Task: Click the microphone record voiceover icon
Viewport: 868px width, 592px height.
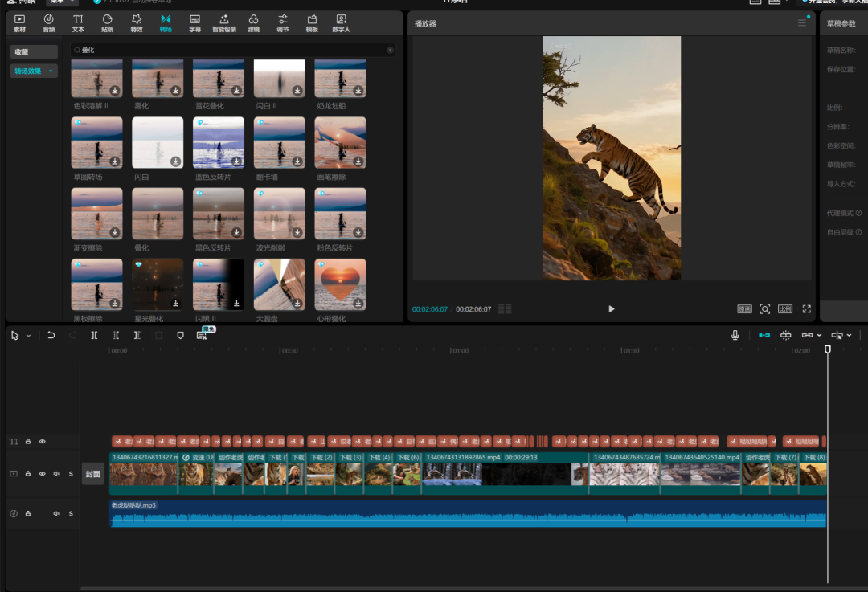Action: point(735,335)
